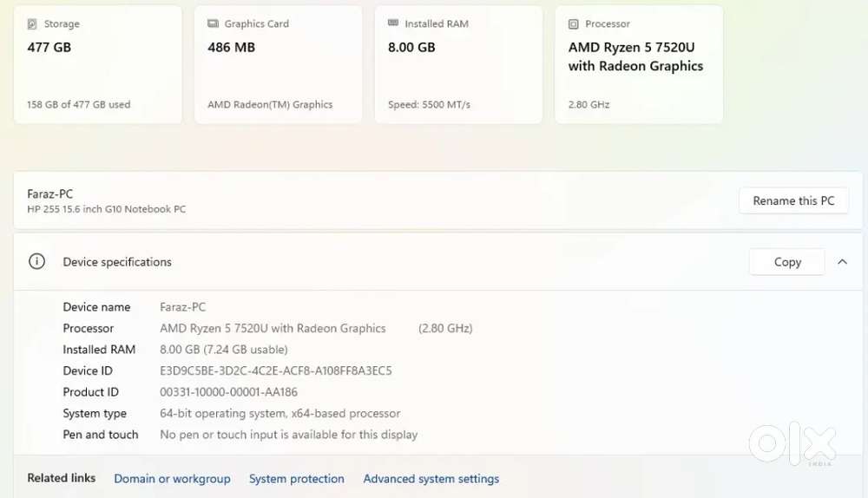Click the Device ID value text

[276, 370]
